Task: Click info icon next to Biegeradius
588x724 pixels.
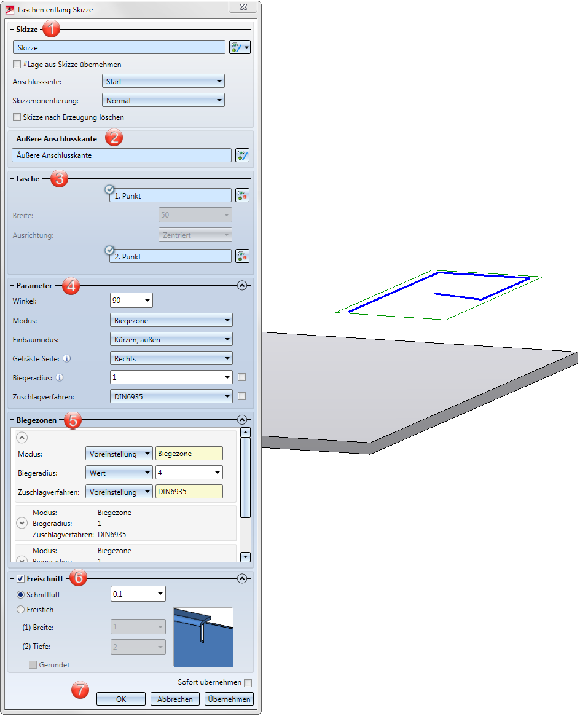Action: pyautogui.click(x=60, y=377)
